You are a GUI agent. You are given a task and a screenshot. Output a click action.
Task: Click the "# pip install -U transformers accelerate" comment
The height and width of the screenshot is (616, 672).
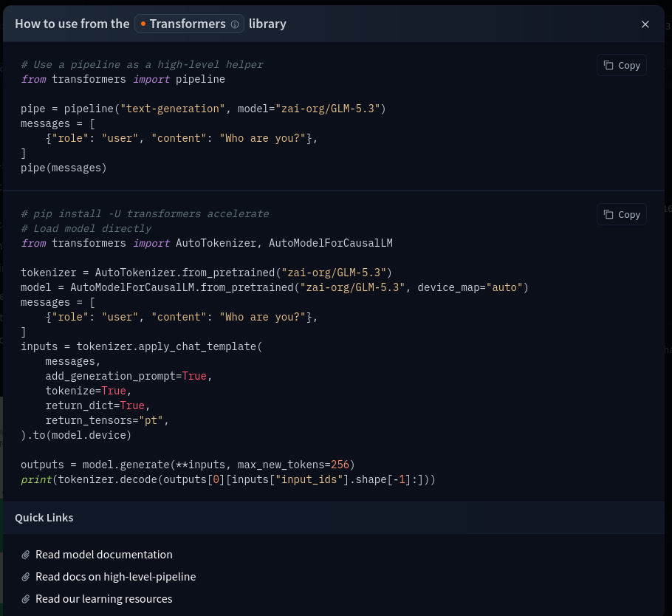click(x=145, y=214)
